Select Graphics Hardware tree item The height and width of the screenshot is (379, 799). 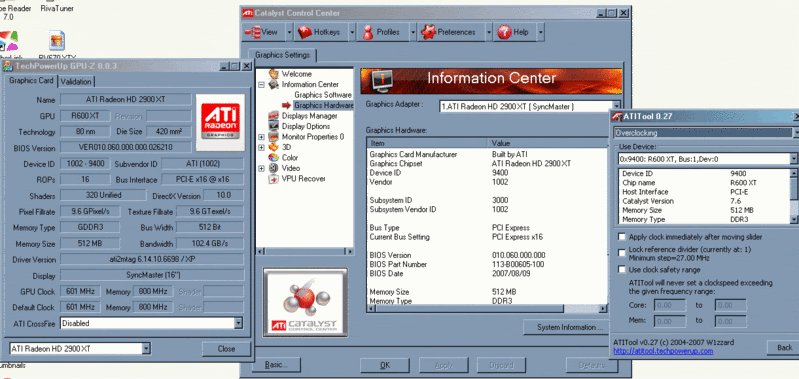click(x=324, y=105)
